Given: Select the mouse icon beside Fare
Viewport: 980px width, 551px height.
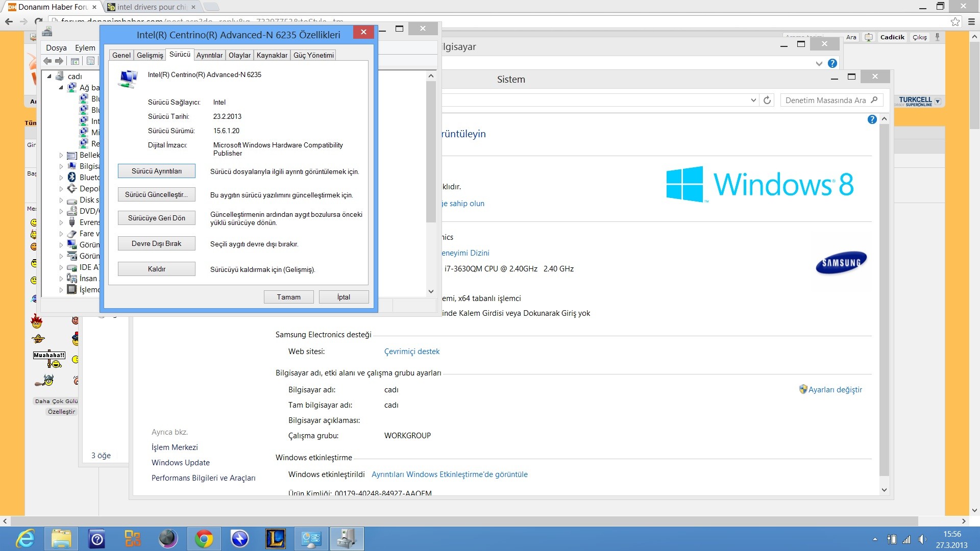Looking at the screenshot, I should click(72, 234).
